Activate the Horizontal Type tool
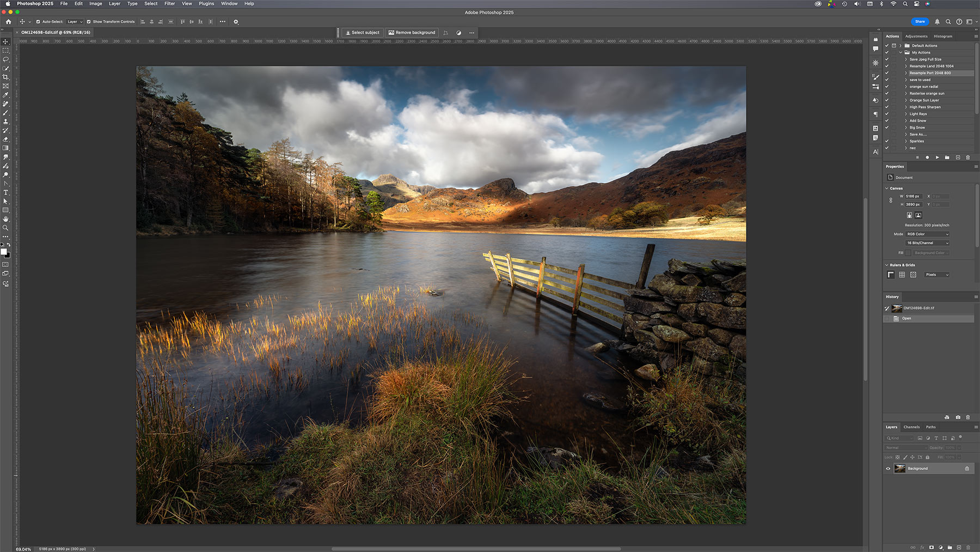Viewport: 980px width, 552px height. (6, 192)
